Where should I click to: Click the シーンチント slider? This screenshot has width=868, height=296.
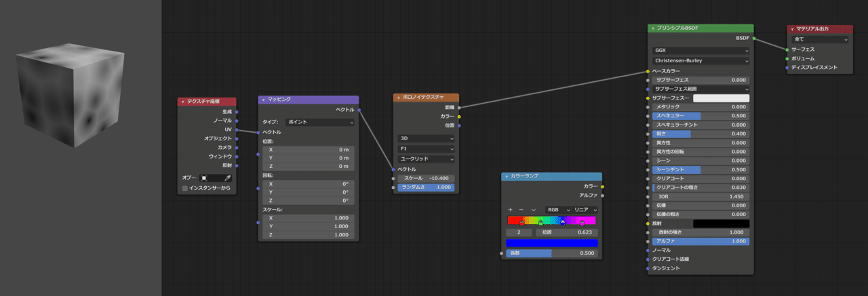pos(701,169)
